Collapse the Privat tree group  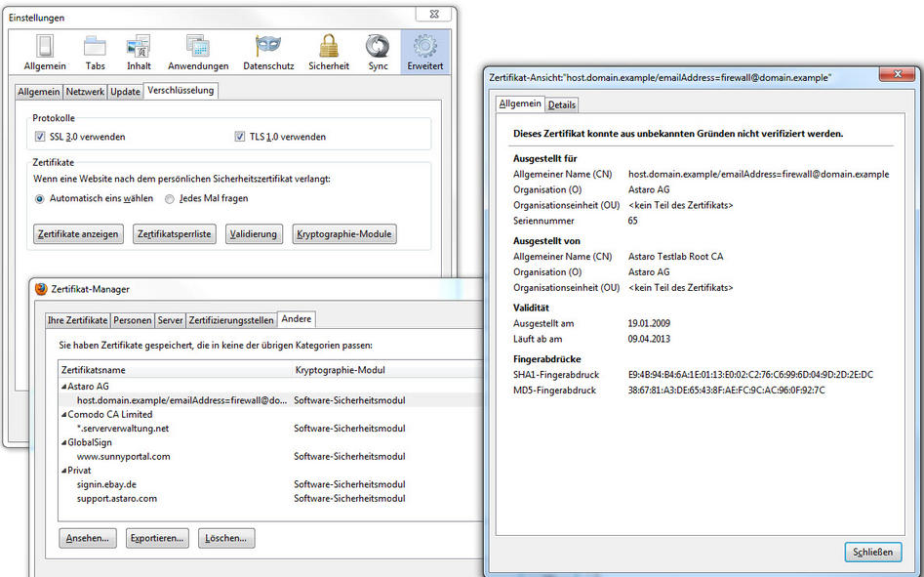pyautogui.click(x=63, y=471)
